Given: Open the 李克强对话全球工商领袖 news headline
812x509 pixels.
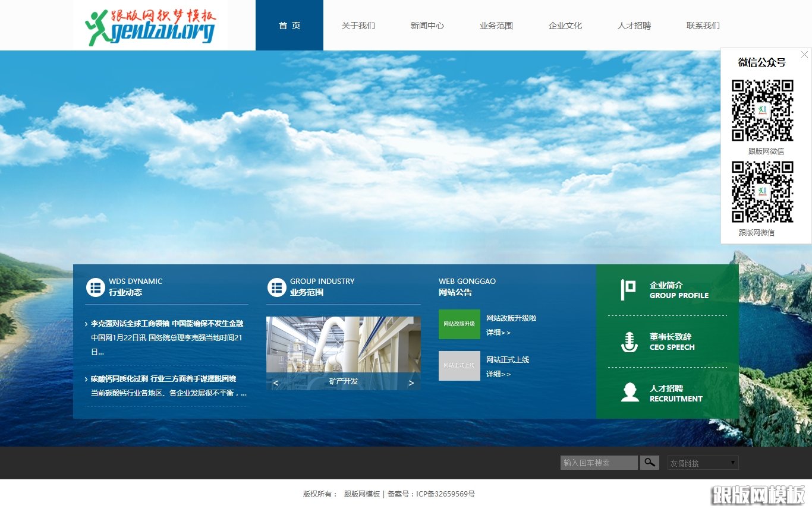Looking at the screenshot, I should (x=166, y=324).
